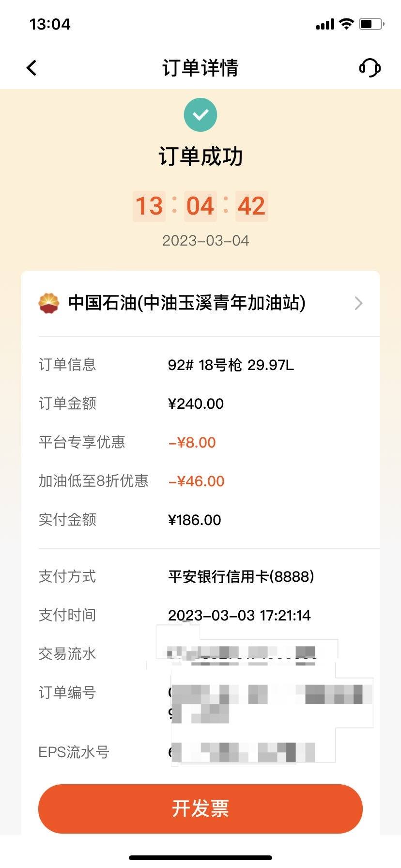Click the 开发票 invoice button

click(x=200, y=808)
